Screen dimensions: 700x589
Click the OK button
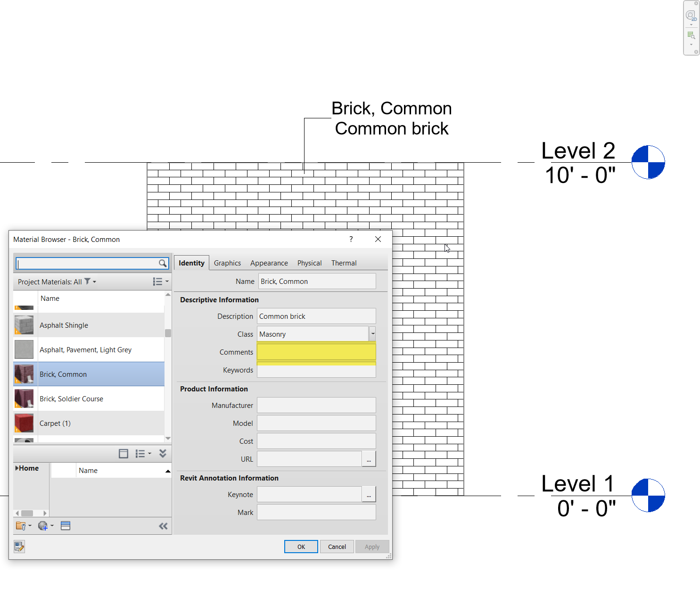pos(301,546)
